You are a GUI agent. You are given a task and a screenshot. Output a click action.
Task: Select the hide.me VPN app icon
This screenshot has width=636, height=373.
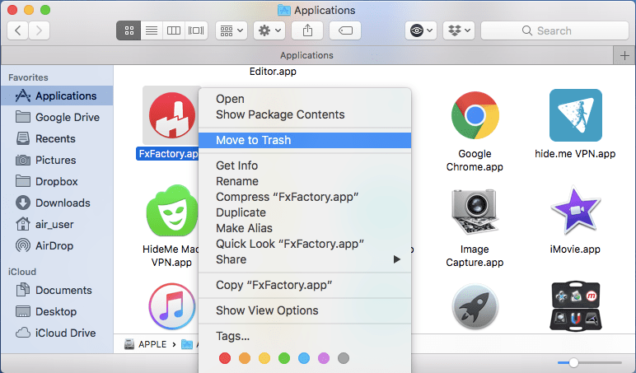click(x=575, y=115)
